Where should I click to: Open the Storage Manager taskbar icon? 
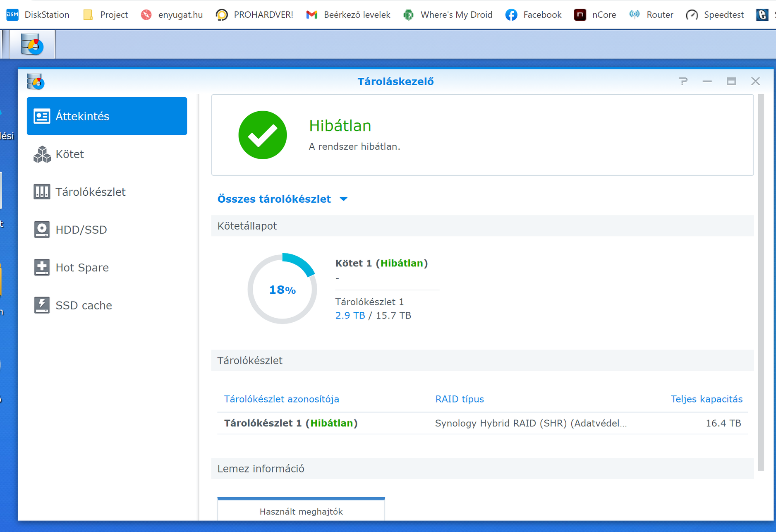click(x=32, y=44)
